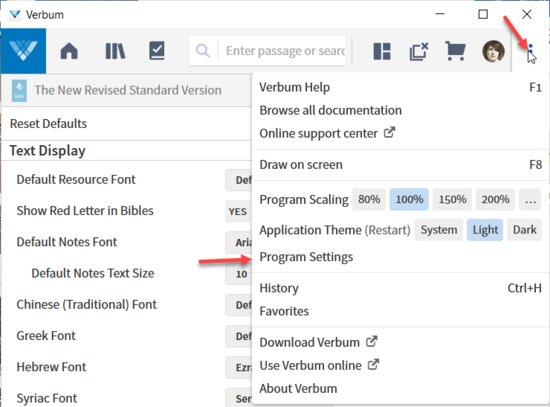Click the Greek Font label
The height and width of the screenshot is (407, 550).
(46, 336)
